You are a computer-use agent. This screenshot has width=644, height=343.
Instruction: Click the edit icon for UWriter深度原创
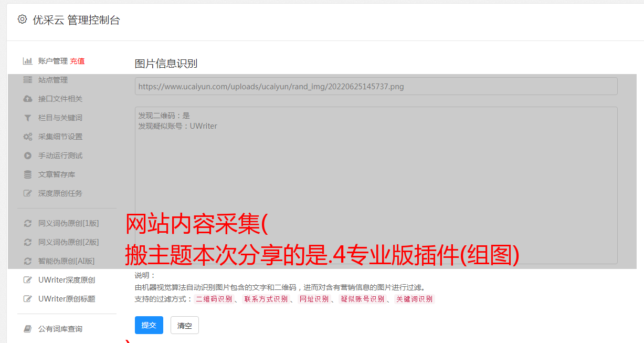pos(28,280)
